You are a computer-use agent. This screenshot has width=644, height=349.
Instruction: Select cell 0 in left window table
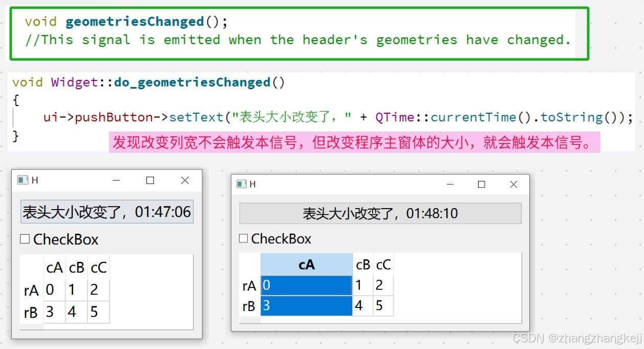click(x=54, y=290)
